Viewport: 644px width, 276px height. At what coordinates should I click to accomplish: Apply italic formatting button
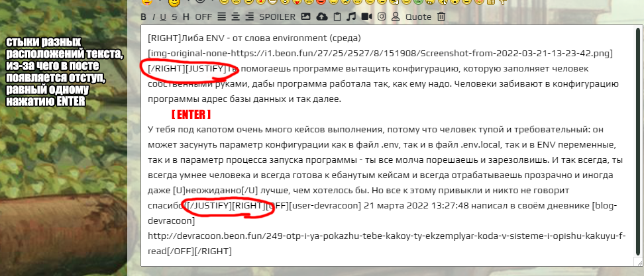point(154,17)
